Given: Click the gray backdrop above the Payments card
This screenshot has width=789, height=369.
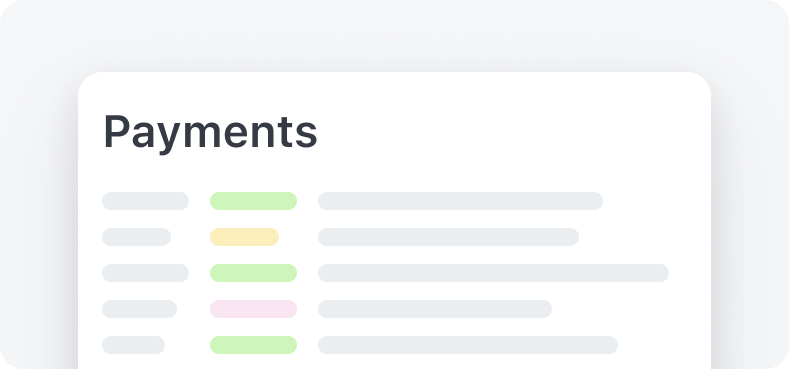Looking at the screenshot, I should (x=394, y=35).
